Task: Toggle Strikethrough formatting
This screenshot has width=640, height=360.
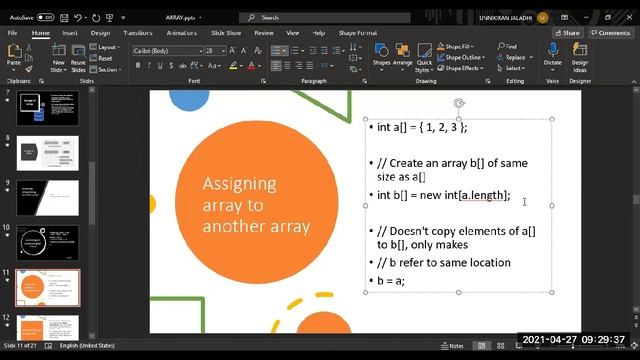Action: click(182, 65)
